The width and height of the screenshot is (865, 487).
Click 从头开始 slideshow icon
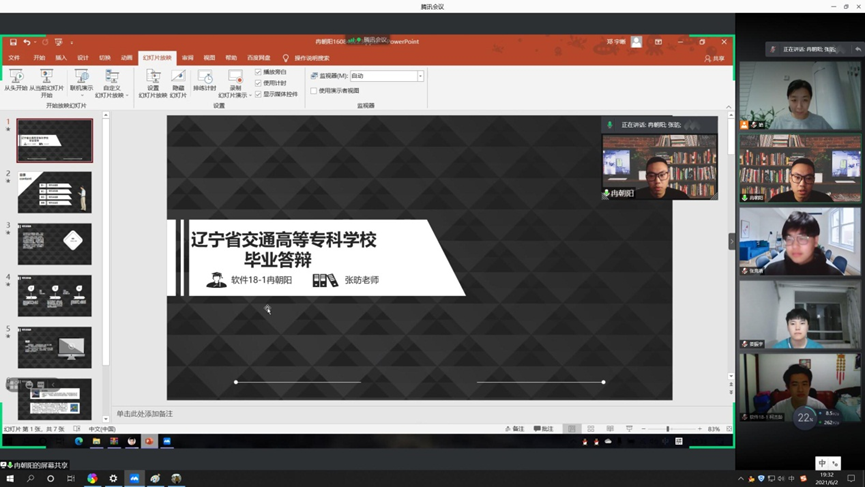[15, 81]
